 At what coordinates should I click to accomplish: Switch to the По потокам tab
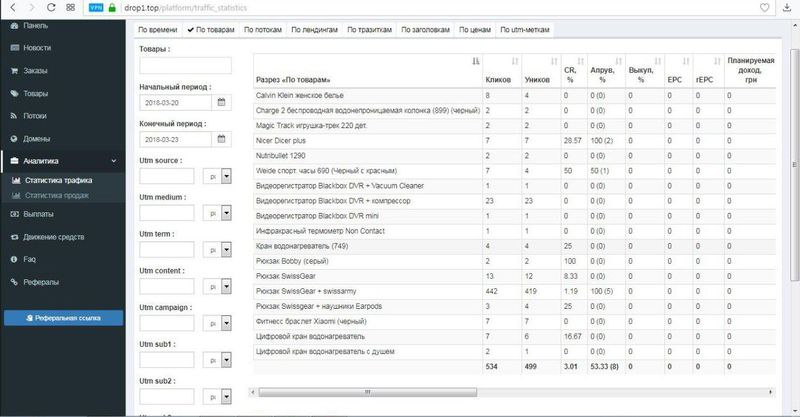264,30
